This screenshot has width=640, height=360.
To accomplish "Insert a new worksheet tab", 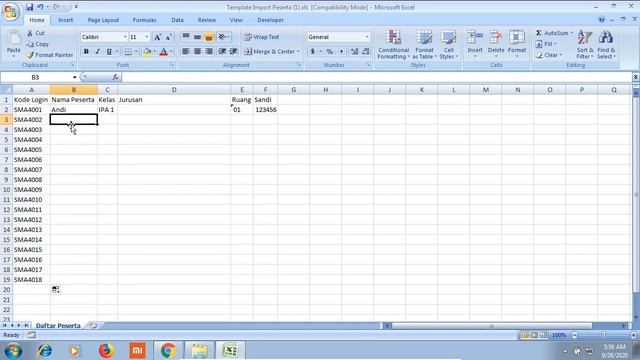I will pos(93,325).
